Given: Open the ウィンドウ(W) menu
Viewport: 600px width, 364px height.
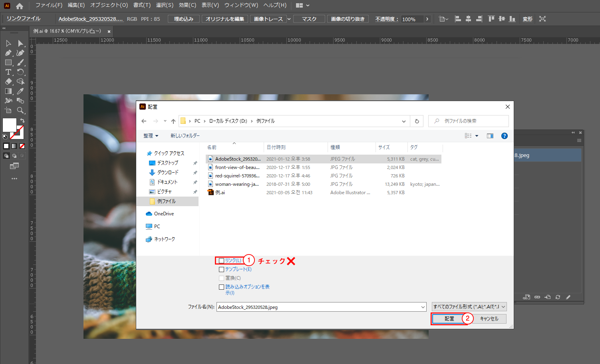Looking at the screenshot, I should [241, 5].
